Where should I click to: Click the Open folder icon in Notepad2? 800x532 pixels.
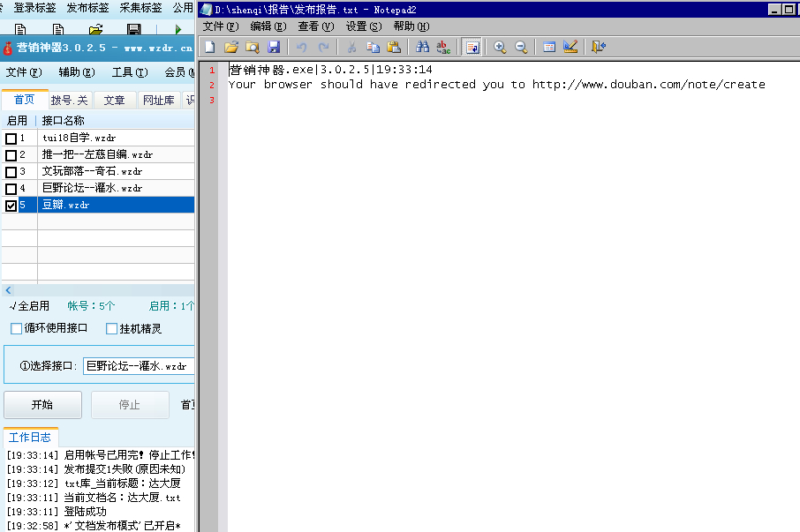coord(231,47)
